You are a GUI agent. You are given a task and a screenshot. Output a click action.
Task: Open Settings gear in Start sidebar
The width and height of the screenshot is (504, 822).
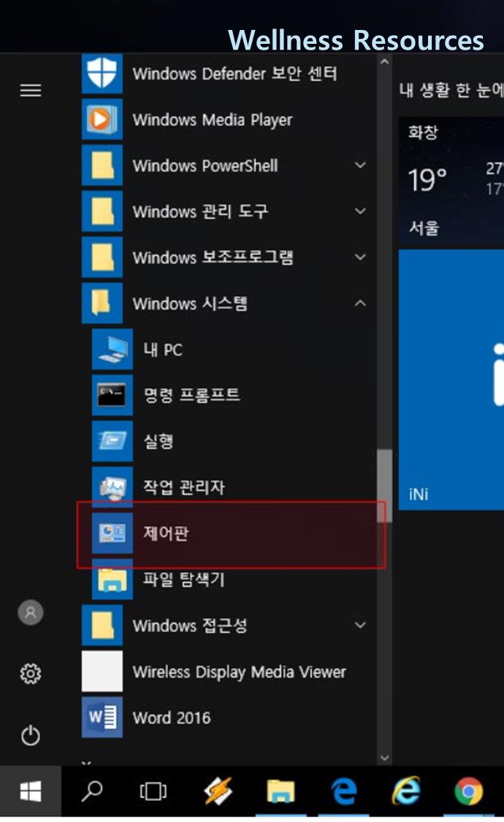(x=31, y=674)
